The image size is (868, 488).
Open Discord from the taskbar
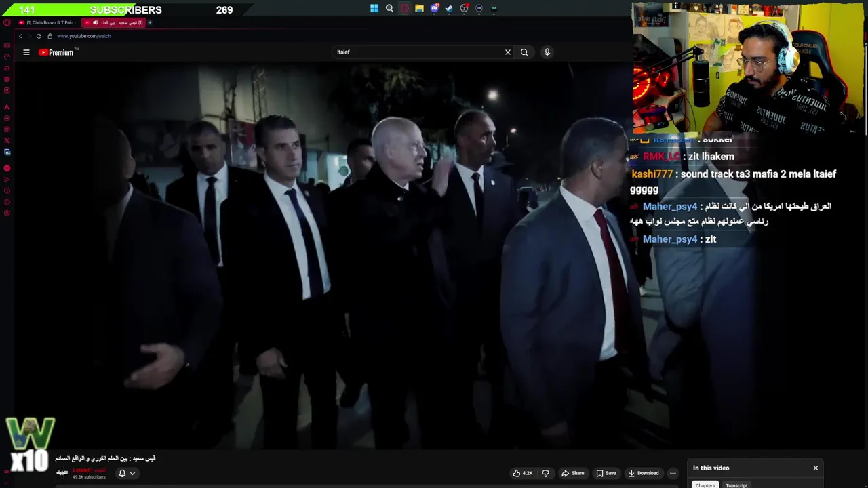435,9
